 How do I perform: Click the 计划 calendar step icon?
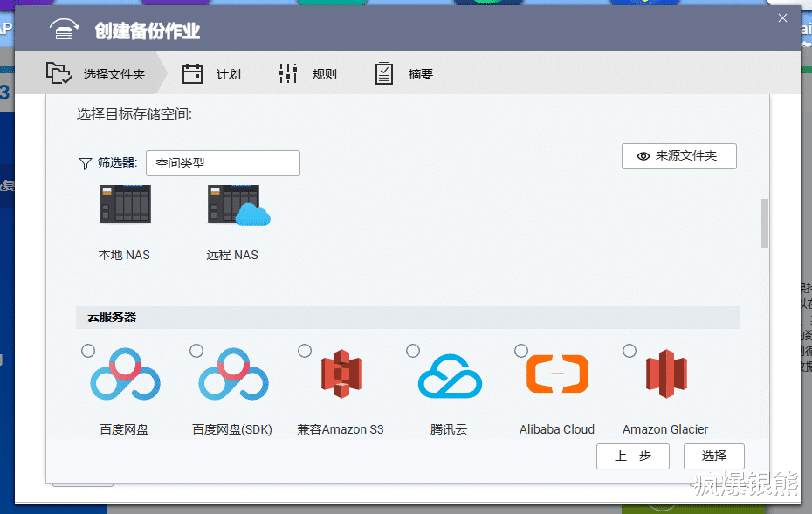click(192, 73)
